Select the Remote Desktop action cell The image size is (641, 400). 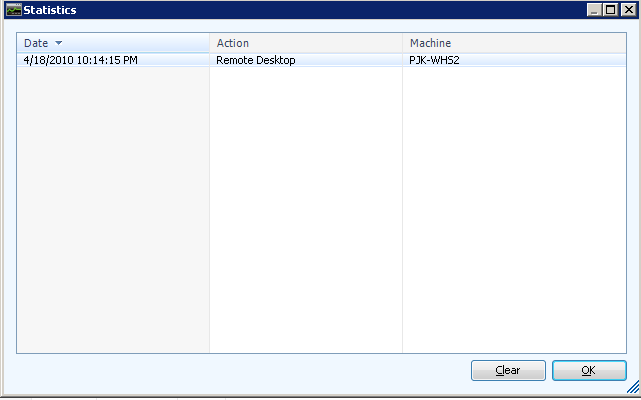256,60
